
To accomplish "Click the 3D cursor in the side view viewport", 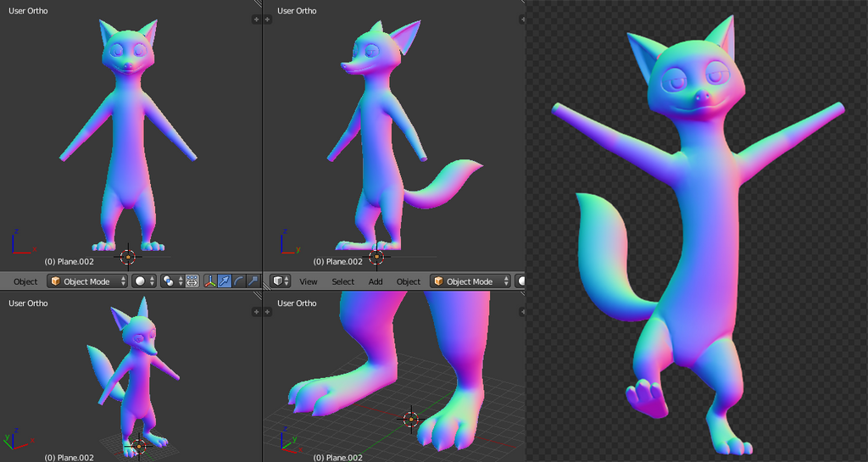I will 377,257.
